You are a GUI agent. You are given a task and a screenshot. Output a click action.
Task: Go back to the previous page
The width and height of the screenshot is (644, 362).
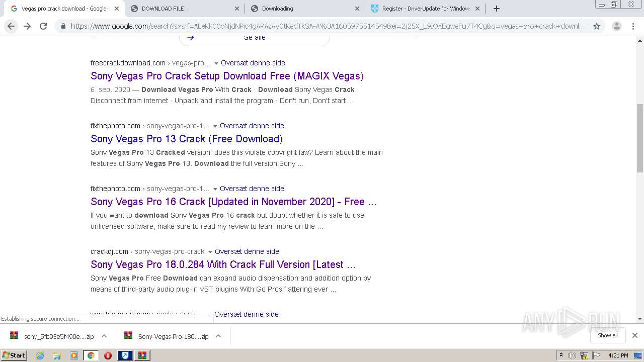(11, 26)
